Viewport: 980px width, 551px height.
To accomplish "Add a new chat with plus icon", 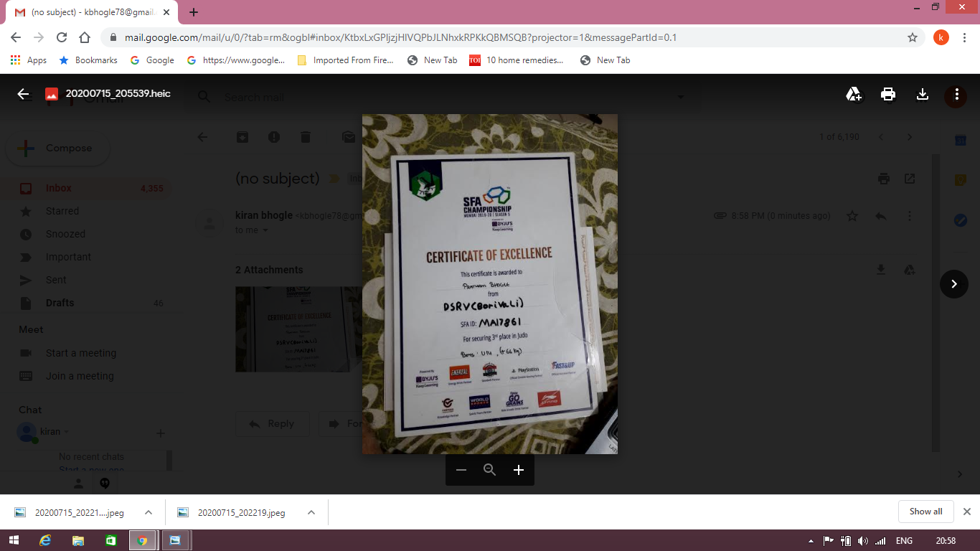I will [x=161, y=433].
